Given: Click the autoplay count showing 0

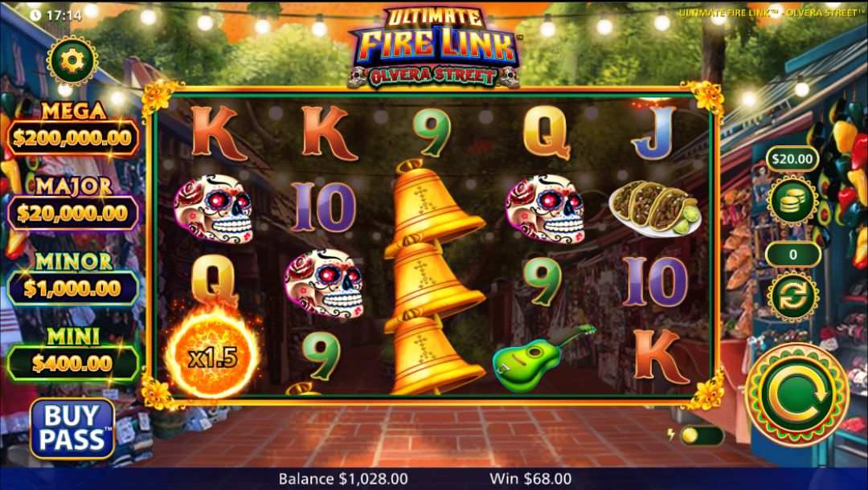Looking at the screenshot, I should [792, 255].
